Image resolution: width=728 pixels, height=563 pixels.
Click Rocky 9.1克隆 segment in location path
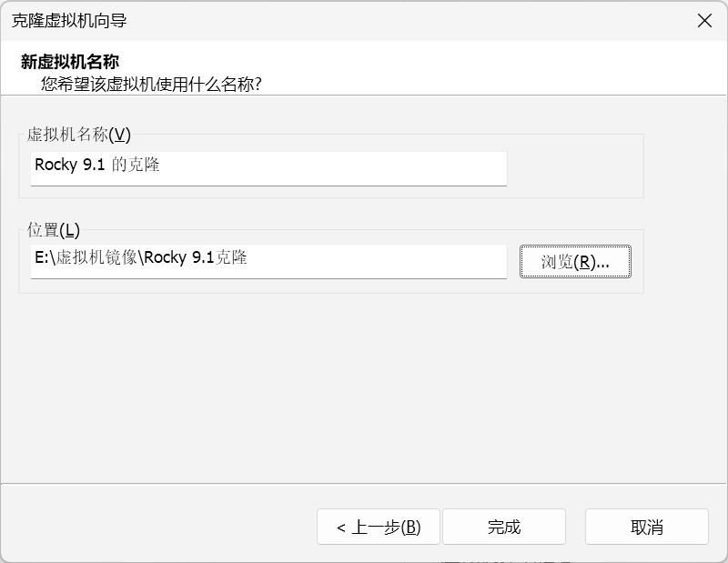(x=195, y=258)
